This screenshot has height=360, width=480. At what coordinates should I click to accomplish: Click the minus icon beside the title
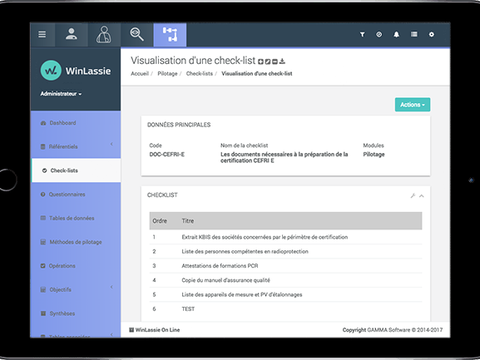click(275, 61)
